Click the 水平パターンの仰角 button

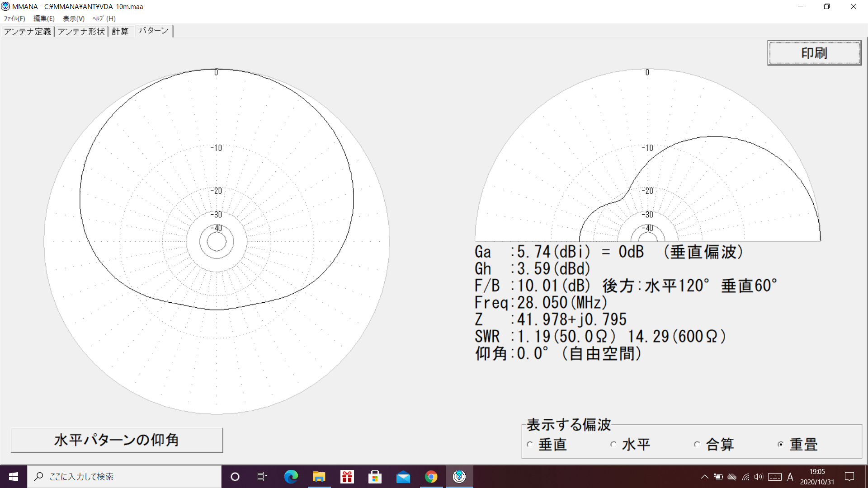tap(116, 439)
